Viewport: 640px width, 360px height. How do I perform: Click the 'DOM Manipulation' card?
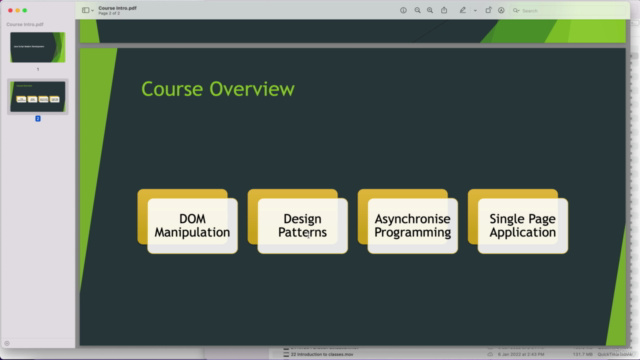click(x=192, y=226)
